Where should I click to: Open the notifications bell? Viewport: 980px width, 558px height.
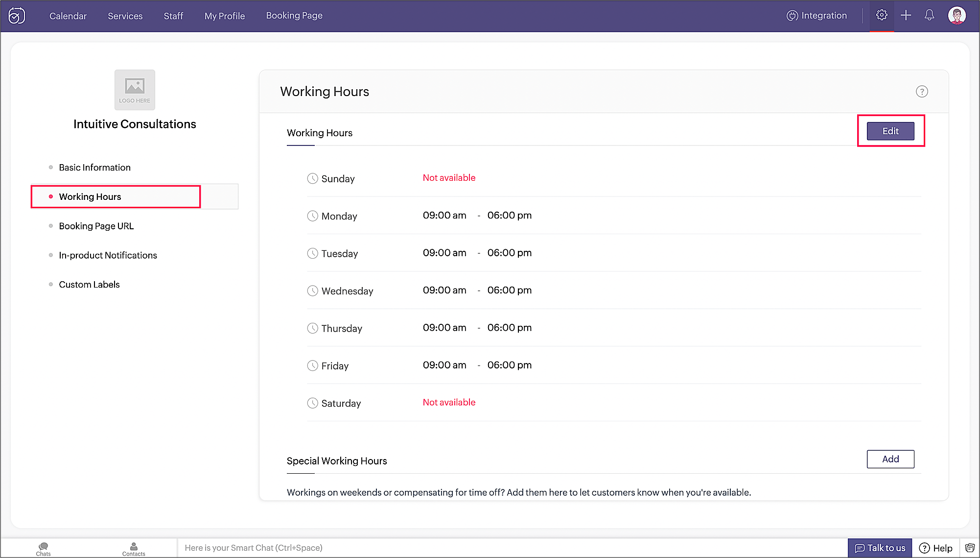929,15
